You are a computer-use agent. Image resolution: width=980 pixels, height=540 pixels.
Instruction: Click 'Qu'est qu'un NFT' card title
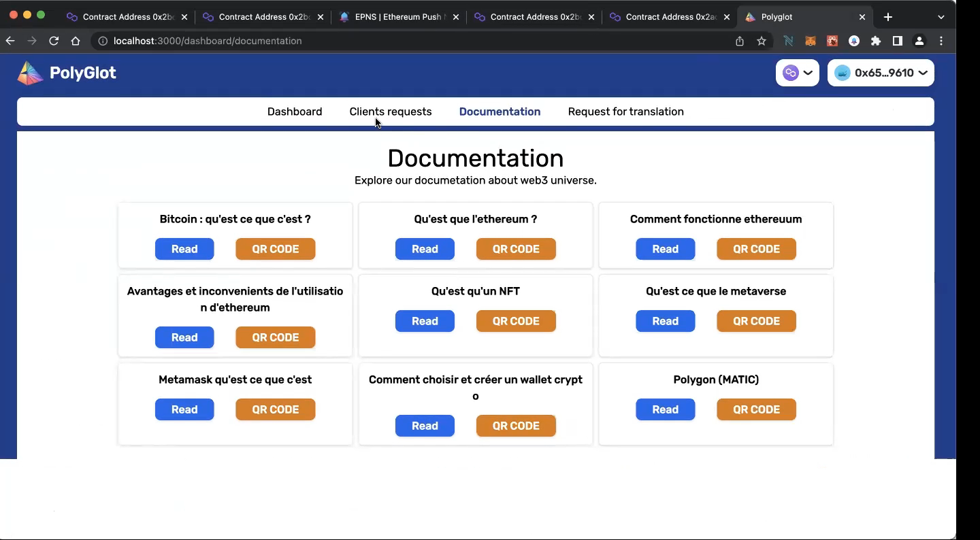[x=476, y=291]
